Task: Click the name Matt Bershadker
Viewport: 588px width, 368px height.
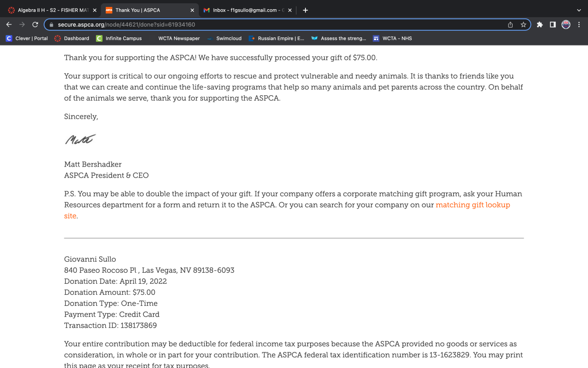Action: [x=93, y=164]
